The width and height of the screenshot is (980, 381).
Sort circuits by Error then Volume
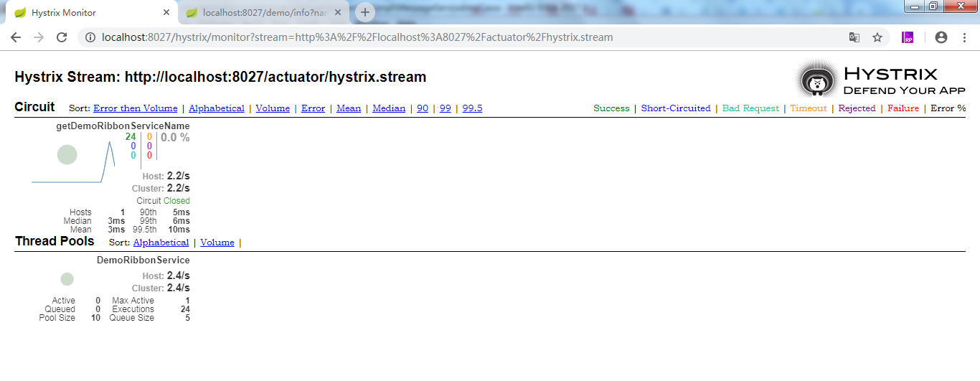click(136, 108)
